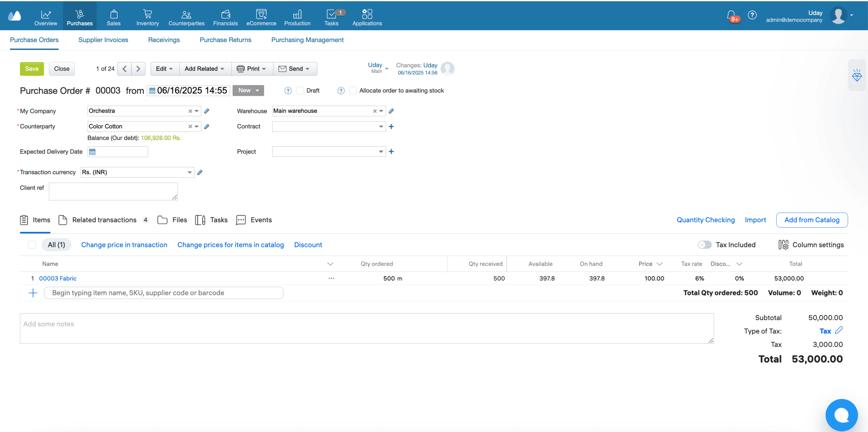Switch to Purchase Returns tab
The width and height of the screenshot is (868, 432).
[225, 40]
